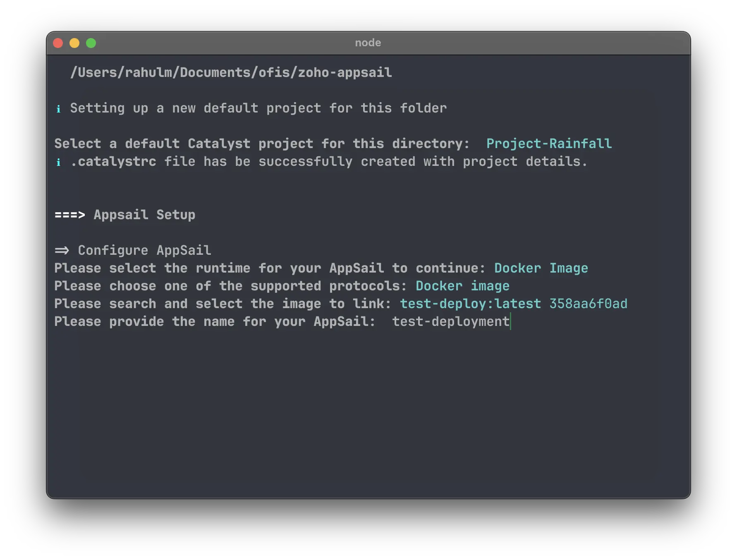
Task: Click the 'node' window title
Action: pos(368,43)
